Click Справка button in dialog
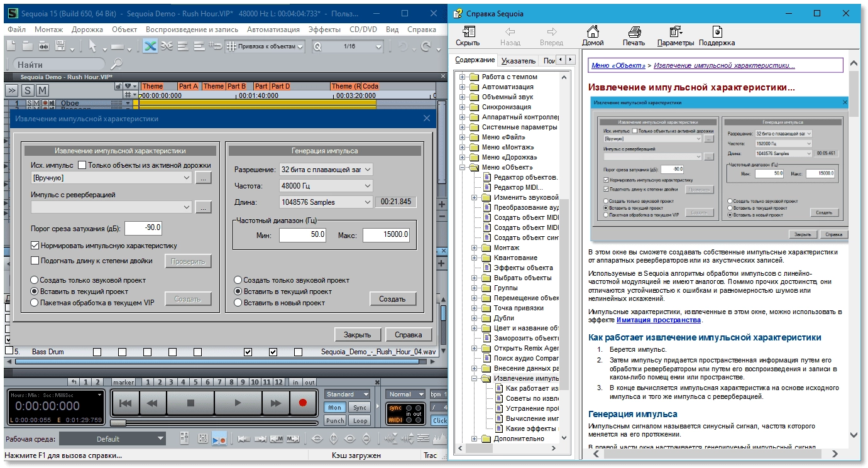 (x=409, y=334)
